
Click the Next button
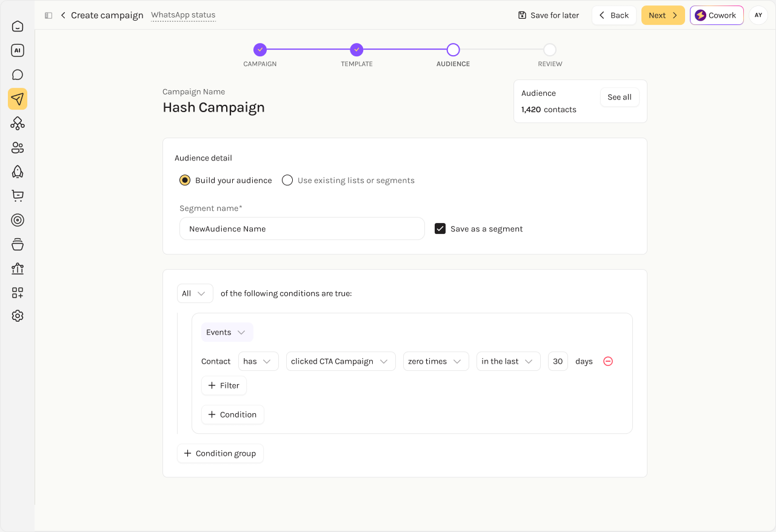[x=663, y=15]
